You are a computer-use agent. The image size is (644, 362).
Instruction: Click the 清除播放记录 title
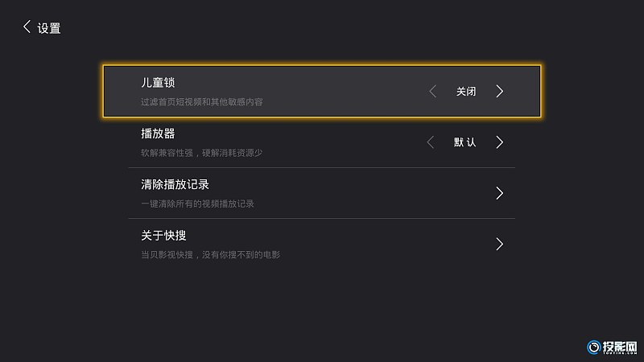click(175, 184)
